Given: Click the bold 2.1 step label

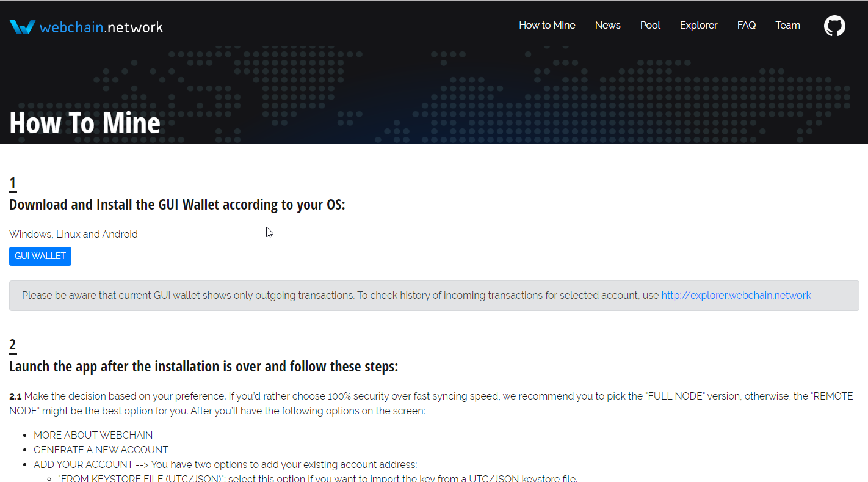Looking at the screenshot, I should (15, 396).
